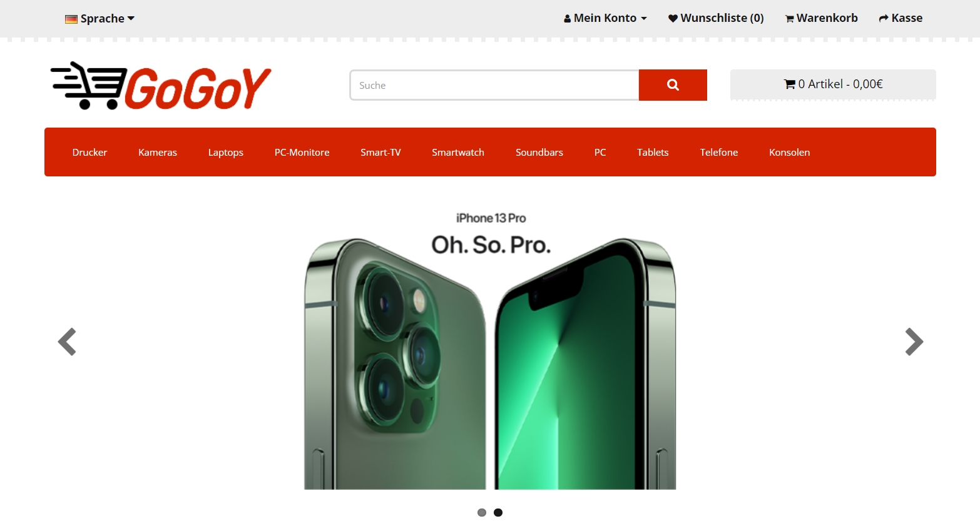Focus the Suche search field
Image resolution: width=980 pixels, height=526 pixels.
[x=494, y=85]
